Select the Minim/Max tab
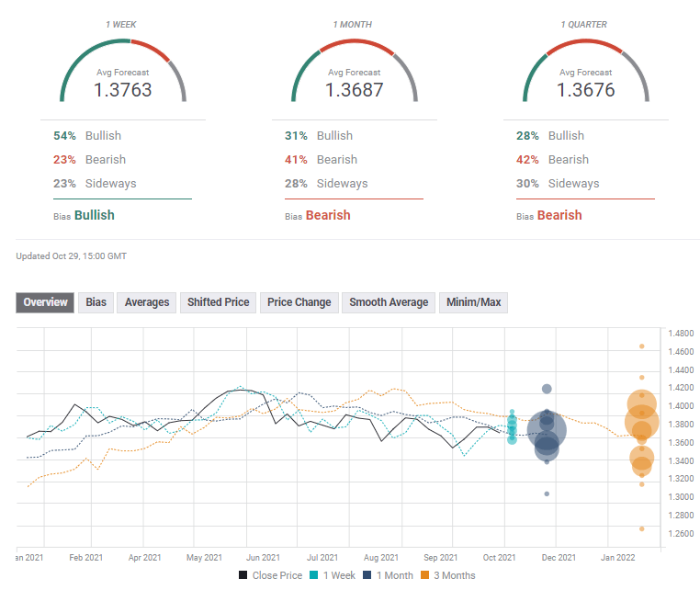 click(473, 302)
